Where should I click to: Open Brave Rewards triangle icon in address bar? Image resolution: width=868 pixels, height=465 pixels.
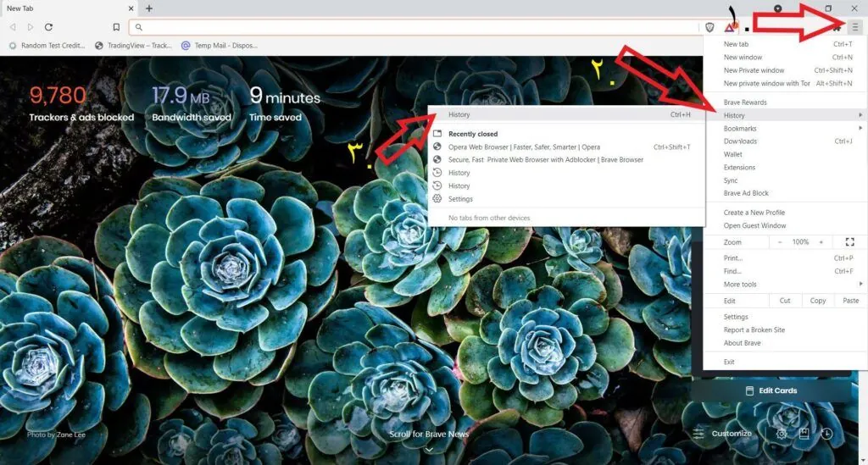pos(730,27)
